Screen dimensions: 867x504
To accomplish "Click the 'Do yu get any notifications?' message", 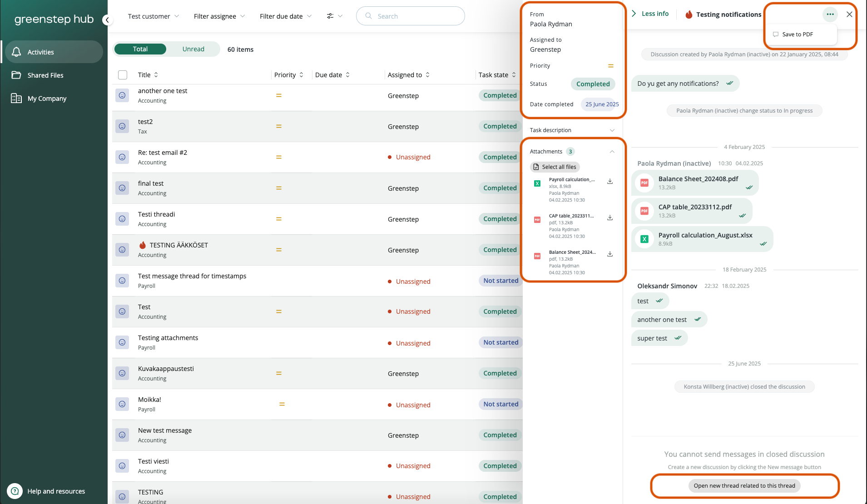I will point(685,84).
